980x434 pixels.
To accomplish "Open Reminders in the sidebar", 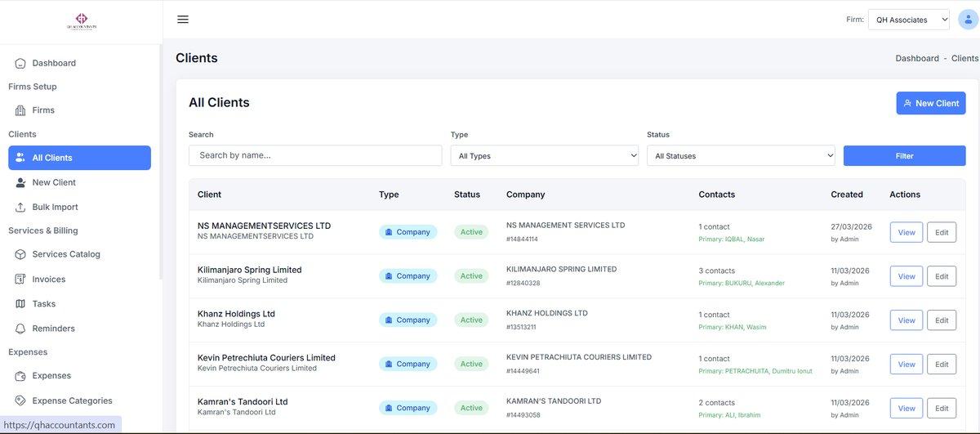I will pos(79,328).
